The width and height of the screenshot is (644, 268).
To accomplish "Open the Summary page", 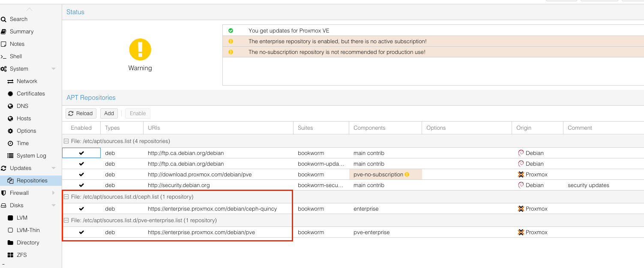I will point(21,31).
